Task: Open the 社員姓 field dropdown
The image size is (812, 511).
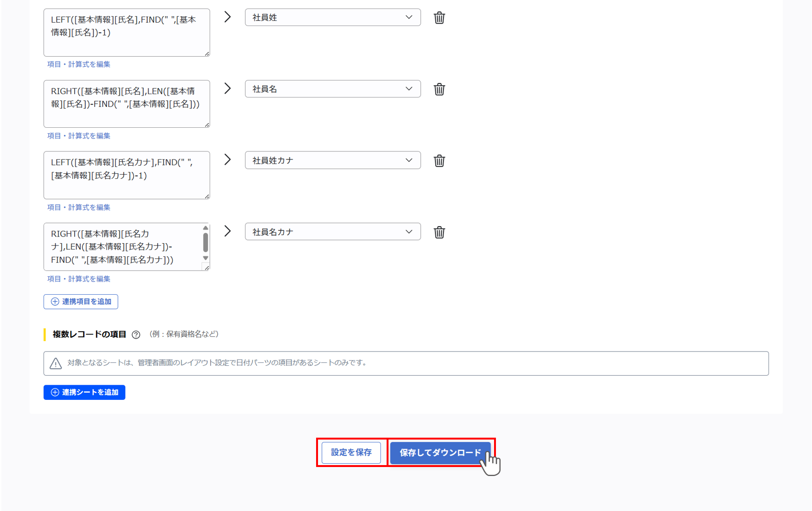Action: click(408, 17)
